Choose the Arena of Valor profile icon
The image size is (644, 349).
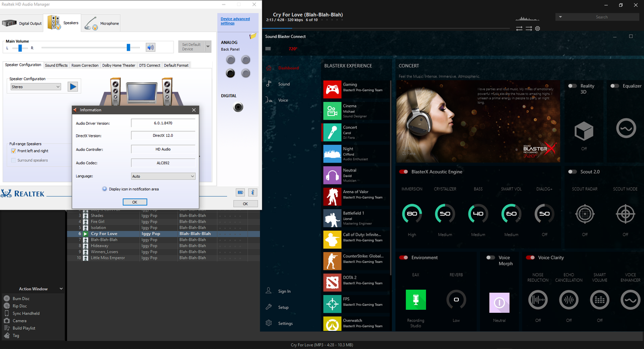(332, 197)
